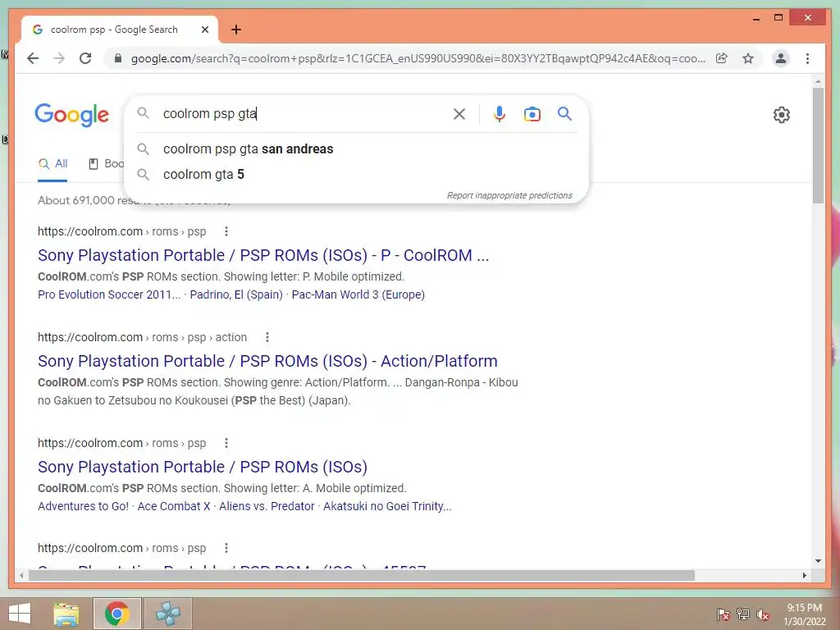840x630 pixels.
Task: Bookmark this page with star icon
Action: pyautogui.click(x=748, y=58)
